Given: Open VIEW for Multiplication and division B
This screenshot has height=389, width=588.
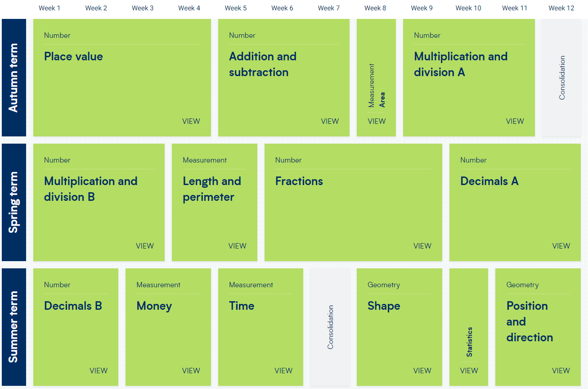Looking at the screenshot, I should pyautogui.click(x=145, y=246).
